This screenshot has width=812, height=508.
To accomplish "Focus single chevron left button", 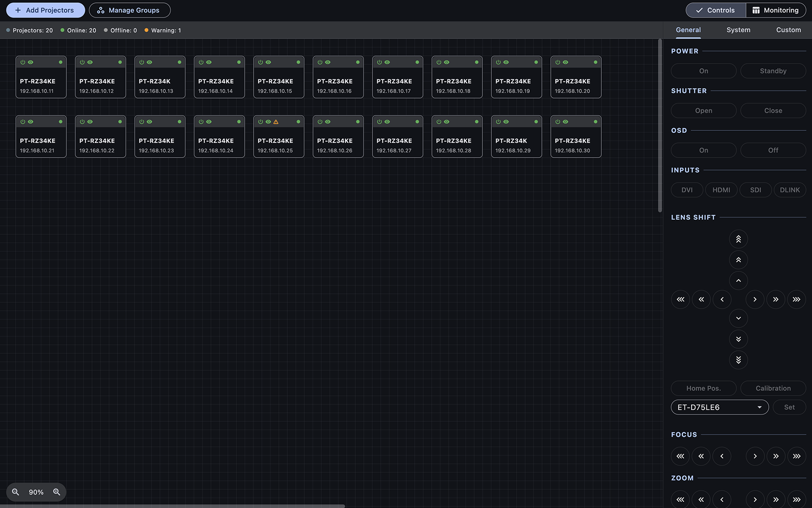I will pos(722,456).
